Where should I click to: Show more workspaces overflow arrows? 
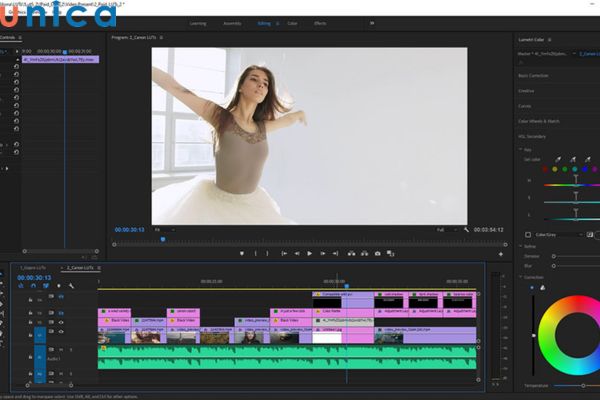click(372, 23)
